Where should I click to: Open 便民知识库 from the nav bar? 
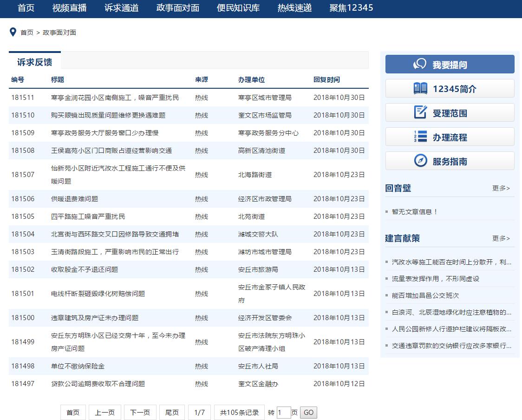[238, 7]
